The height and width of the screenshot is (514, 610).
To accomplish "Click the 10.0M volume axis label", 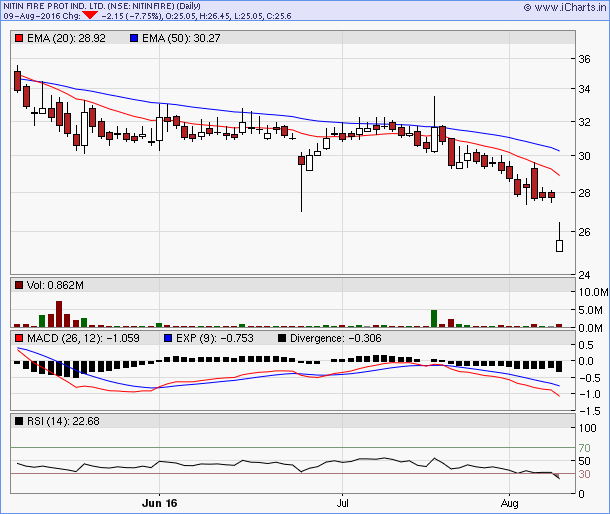I will coord(593,292).
